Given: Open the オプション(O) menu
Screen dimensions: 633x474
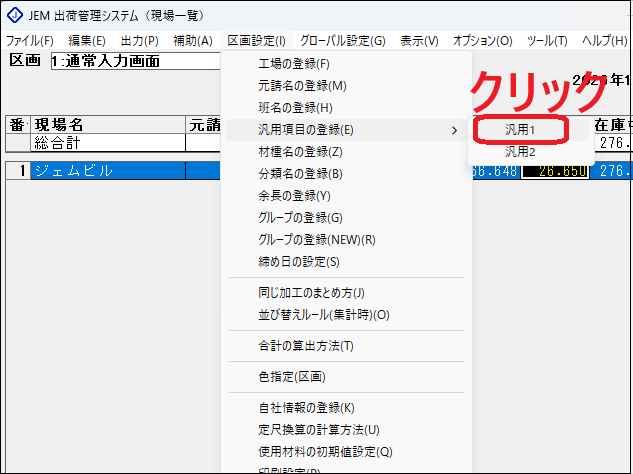Looking at the screenshot, I should 482,41.
